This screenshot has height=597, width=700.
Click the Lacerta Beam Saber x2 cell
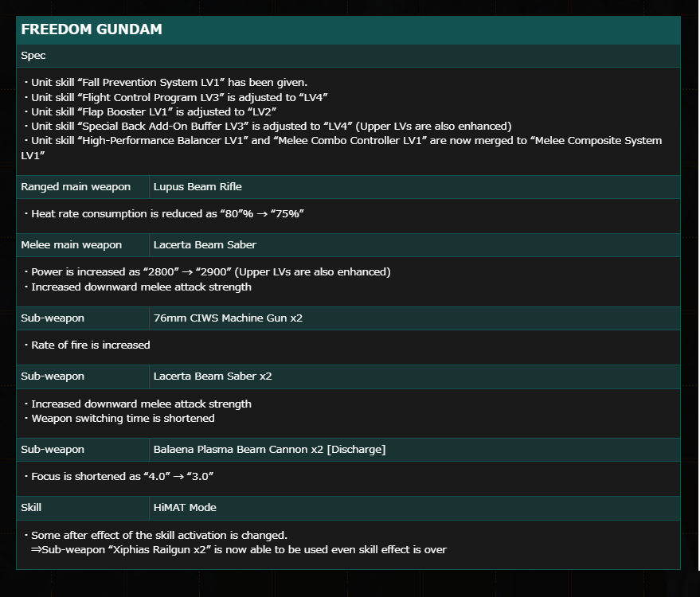(414, 377)
